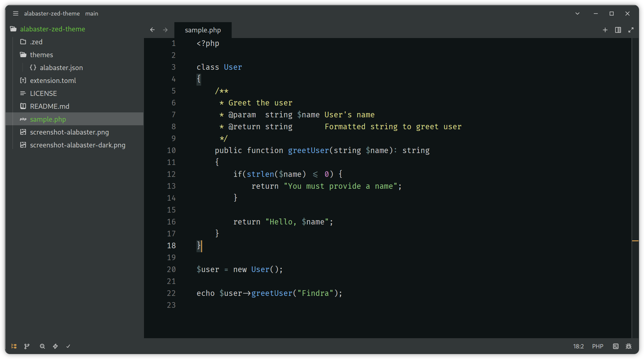Open the debugger bug icon
The width and height of the screenshot is (644, 359).
628,346
